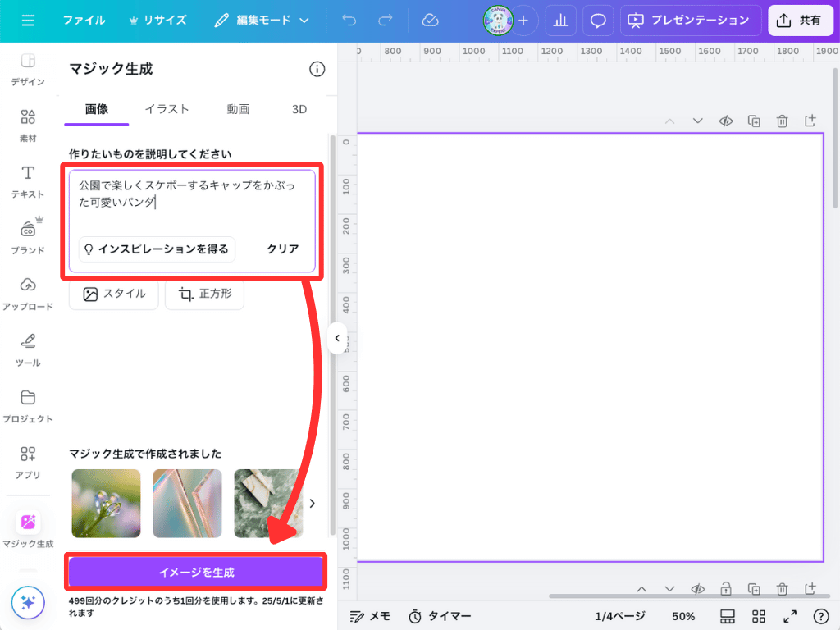Open the ファイル menu
Viewport: 840px width, 630px height.
click(x=83, y=20)
